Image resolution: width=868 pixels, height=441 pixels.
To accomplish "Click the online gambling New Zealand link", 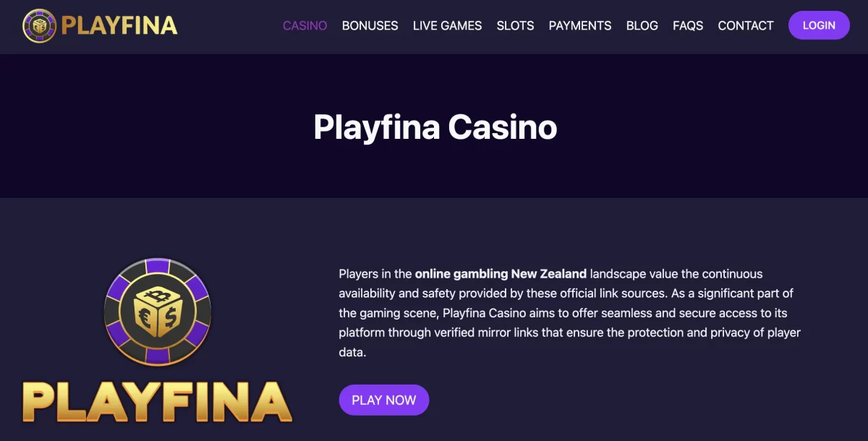I will point(500,273).
